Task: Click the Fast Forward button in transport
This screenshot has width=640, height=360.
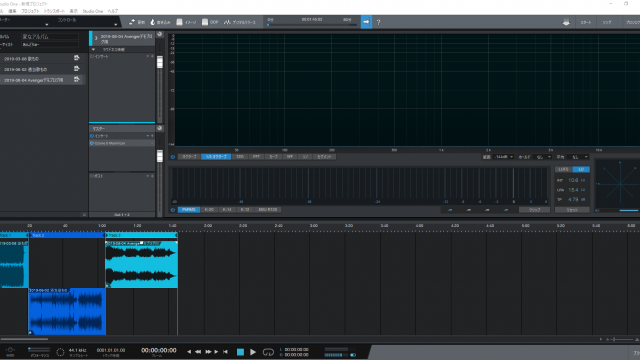Action: (x=208, y=352)
